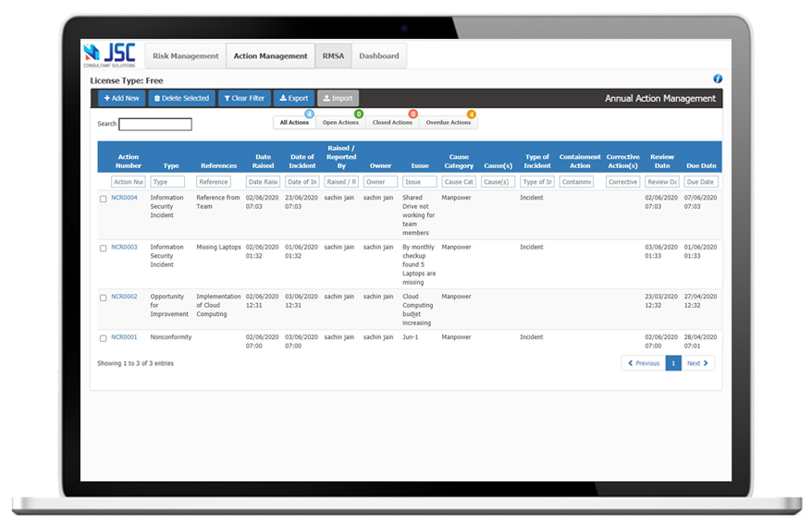Open the RMSA tab

pyautogui.click(x=333, y=56)
